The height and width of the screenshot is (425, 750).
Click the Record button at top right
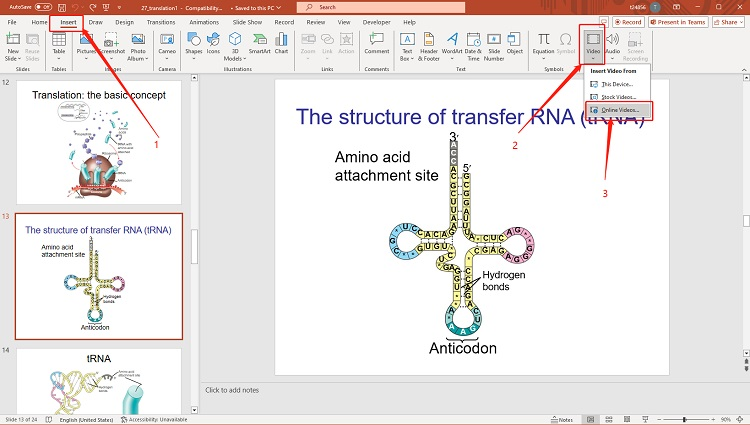(628, 22)
